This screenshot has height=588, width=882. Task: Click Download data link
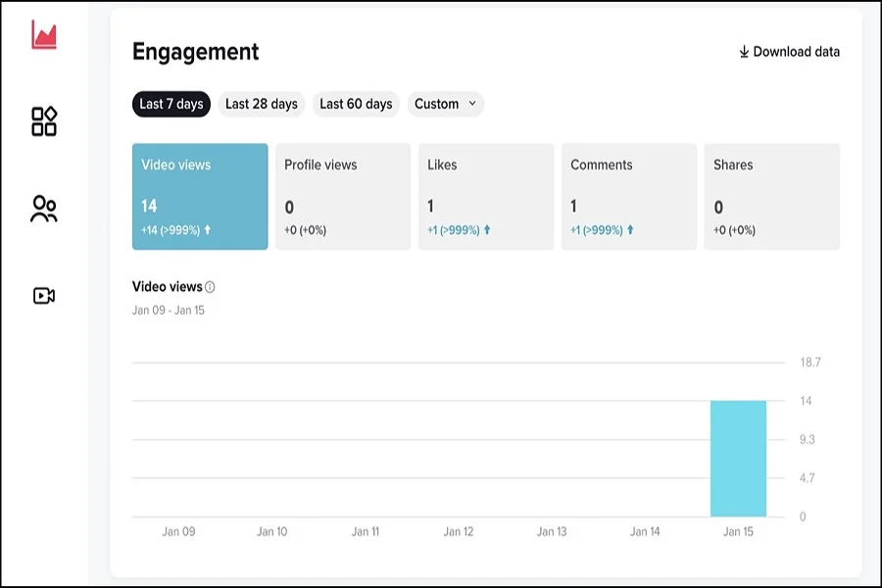[789, 52]
